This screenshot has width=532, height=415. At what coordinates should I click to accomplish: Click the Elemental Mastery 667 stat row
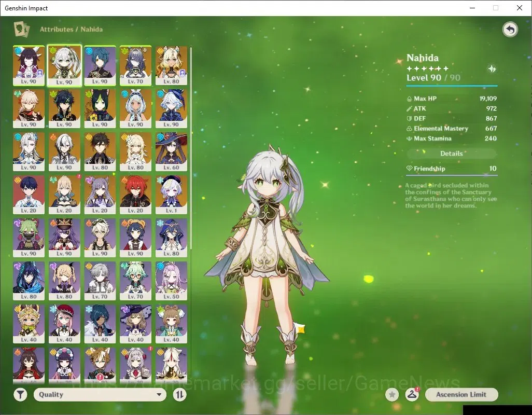[452, 129]
